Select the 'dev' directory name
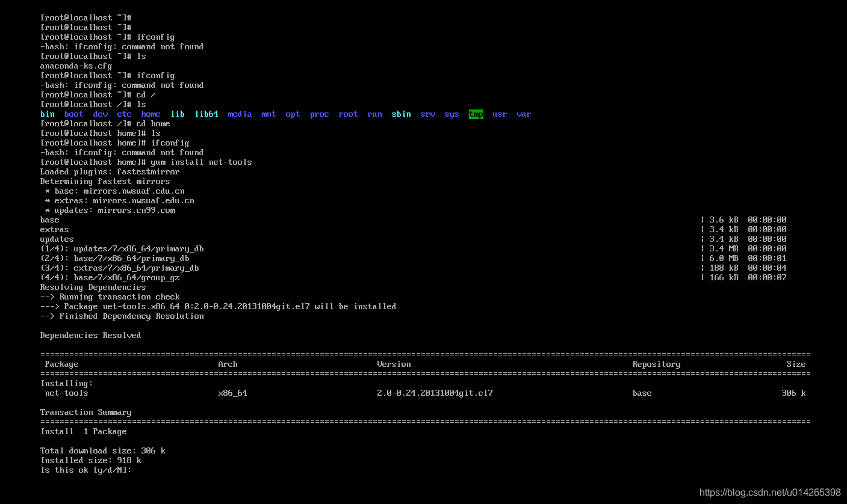The height and width of the screenshot is (504, 847). click(101, 114)
